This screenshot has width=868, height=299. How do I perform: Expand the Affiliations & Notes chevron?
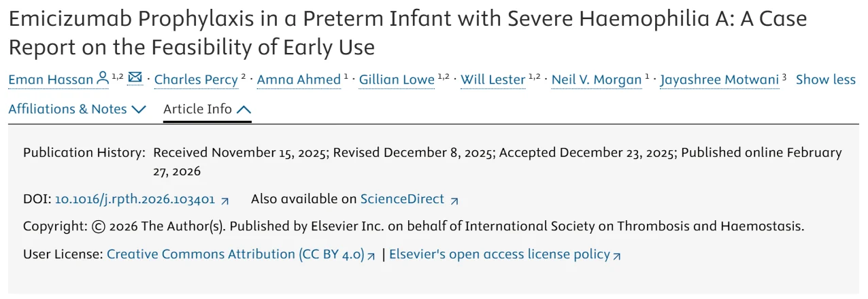click(139, 109)
